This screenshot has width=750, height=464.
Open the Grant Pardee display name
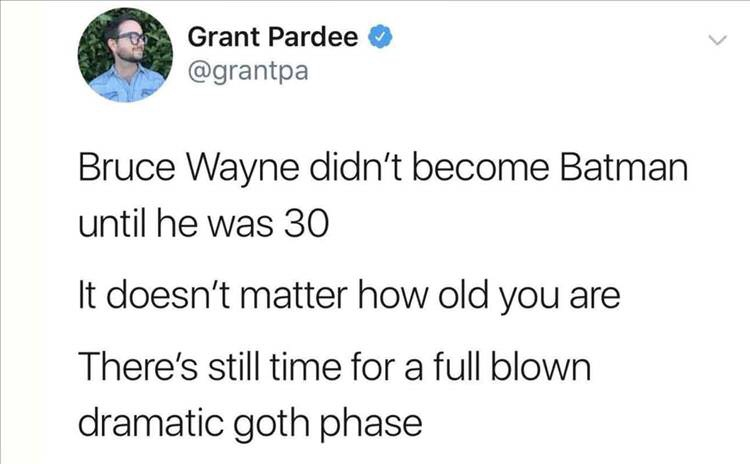[x=272, y=39]
